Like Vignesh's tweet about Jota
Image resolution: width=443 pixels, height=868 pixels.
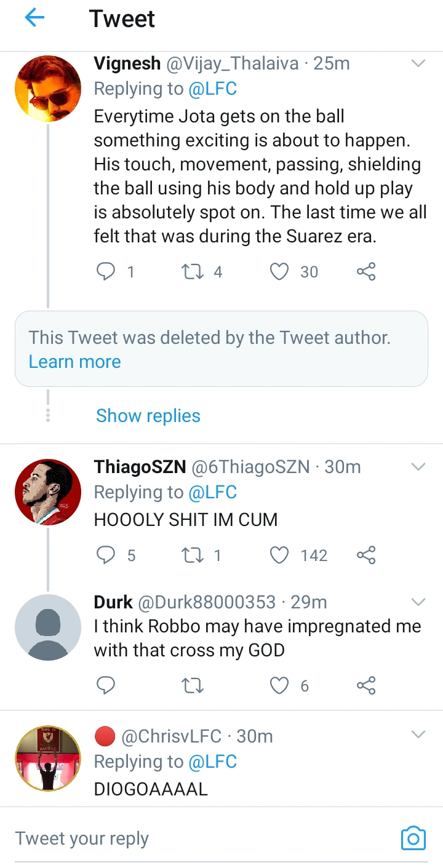click(280, 271)
